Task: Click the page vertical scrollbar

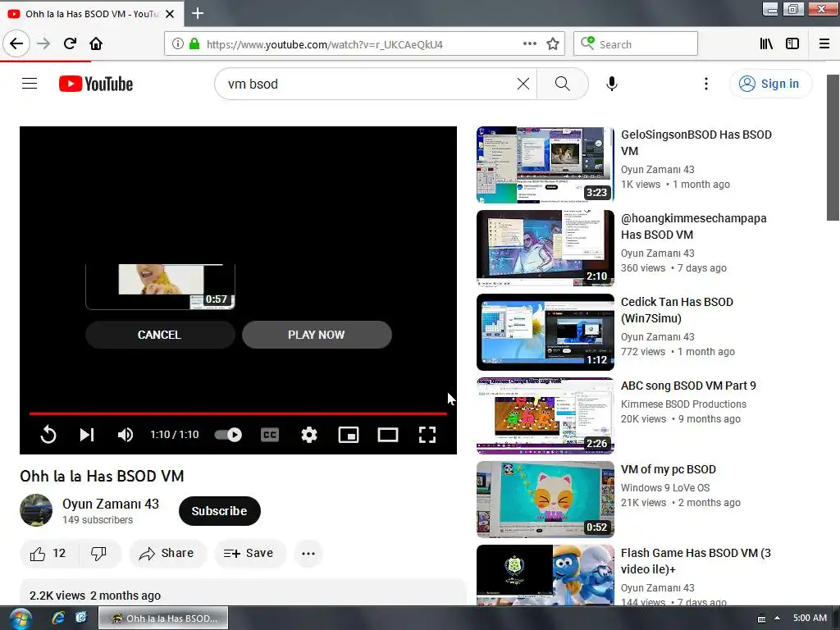Action: [833, 148]
